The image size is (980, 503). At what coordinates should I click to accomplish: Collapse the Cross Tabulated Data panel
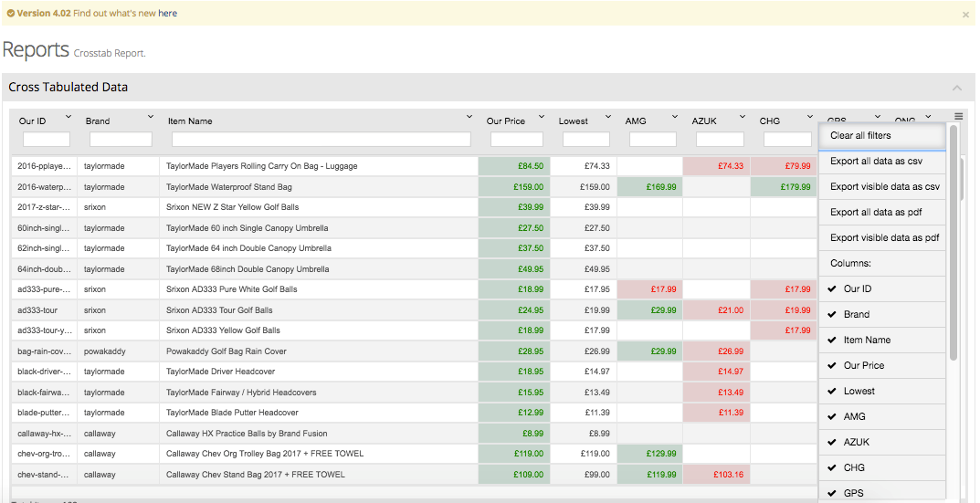click(x=957, y=89)
